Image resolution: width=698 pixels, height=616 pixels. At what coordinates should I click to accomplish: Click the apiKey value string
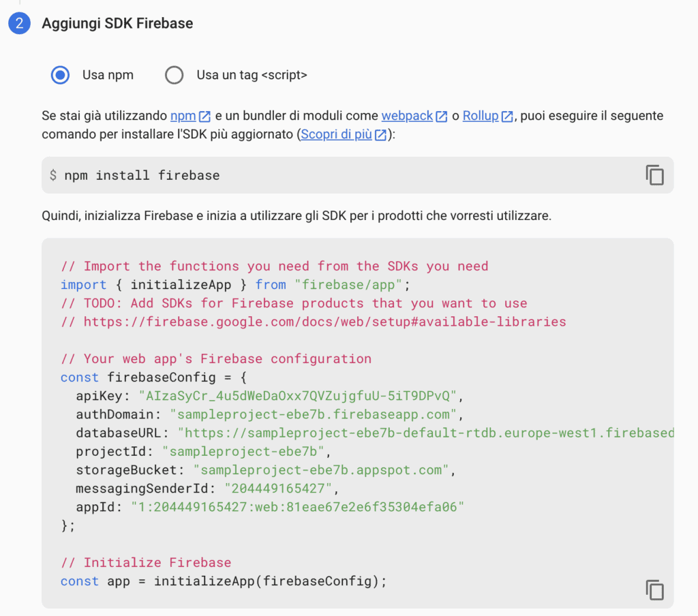[x=298, y=396]
